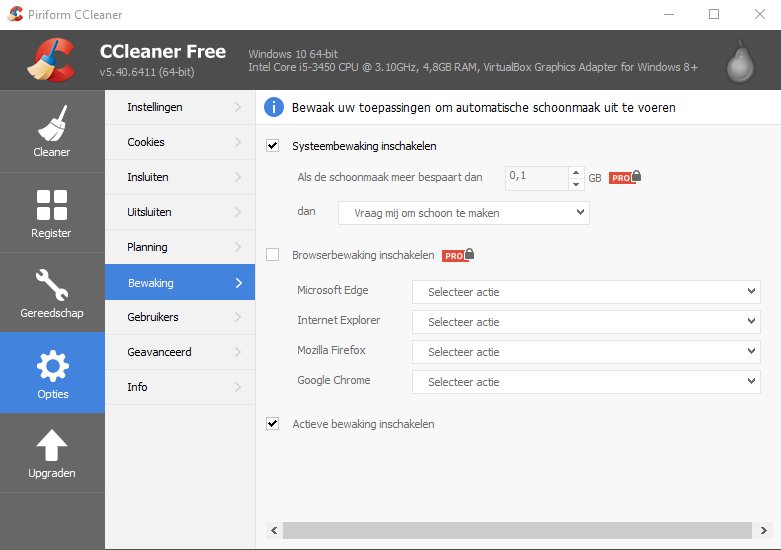
Task: Enable Browserbewaking inschakelen checkbox
Action: point(273,255)
